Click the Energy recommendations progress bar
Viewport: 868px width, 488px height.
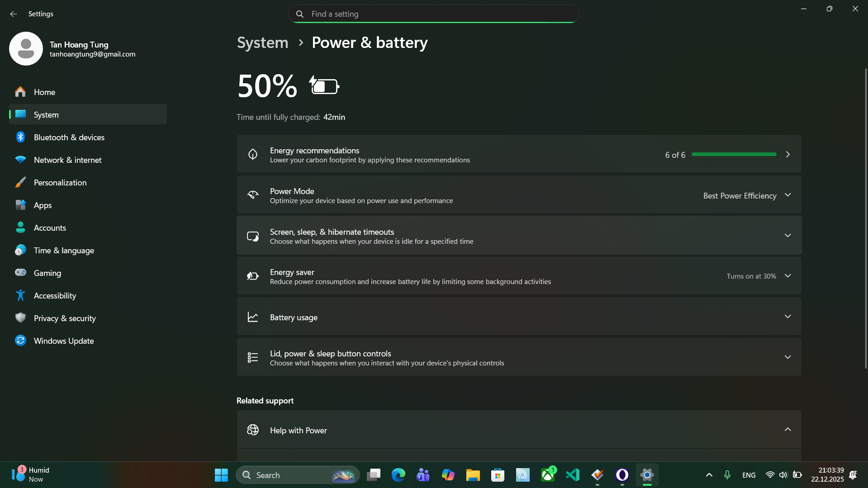point(734,154)
